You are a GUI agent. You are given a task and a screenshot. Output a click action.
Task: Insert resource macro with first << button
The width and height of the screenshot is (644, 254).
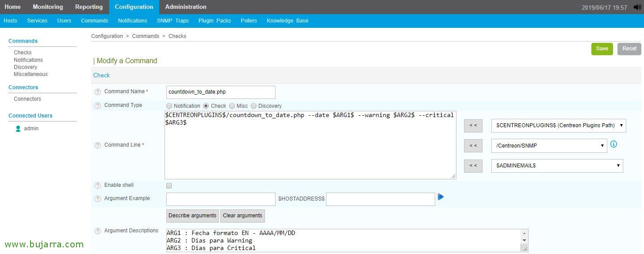pos(473,125)
